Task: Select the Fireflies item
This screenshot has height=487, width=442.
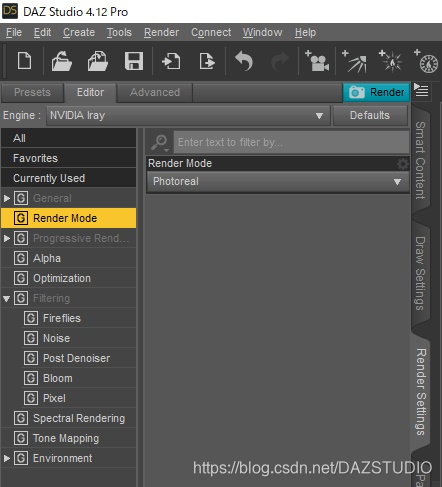Action: pos(79,318)
